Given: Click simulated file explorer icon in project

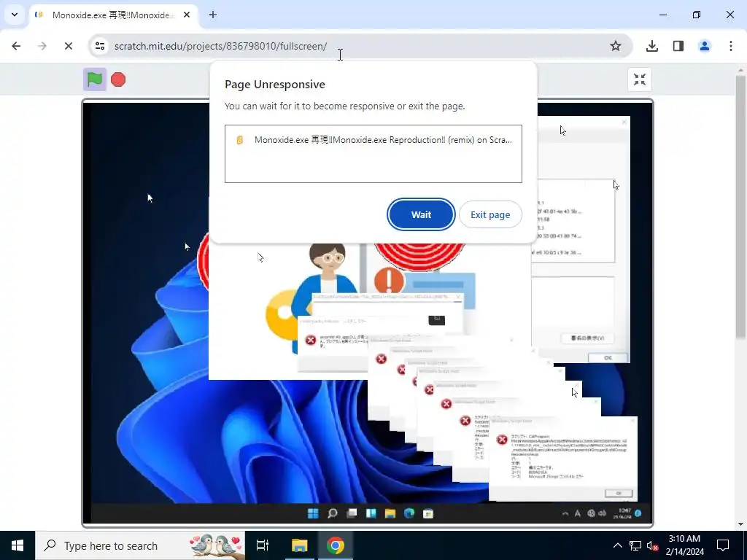Looking at the screenshot, I should tap(390, 513).
